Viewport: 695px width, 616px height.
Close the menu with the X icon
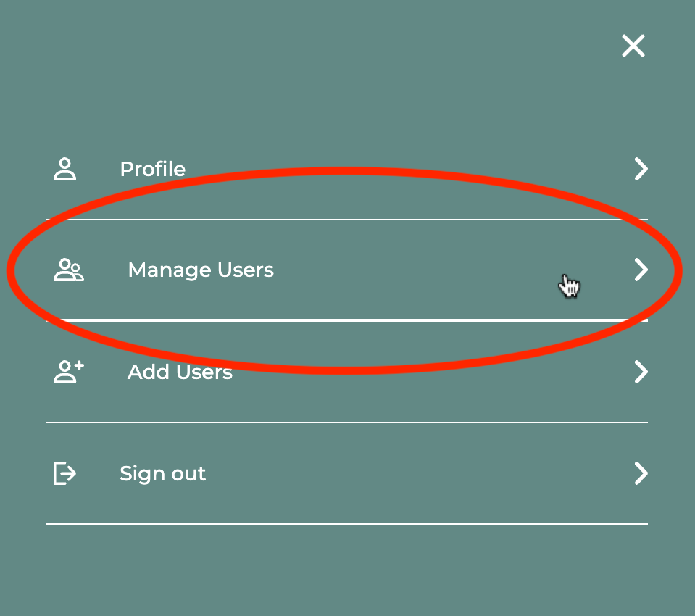coord(633,46)
